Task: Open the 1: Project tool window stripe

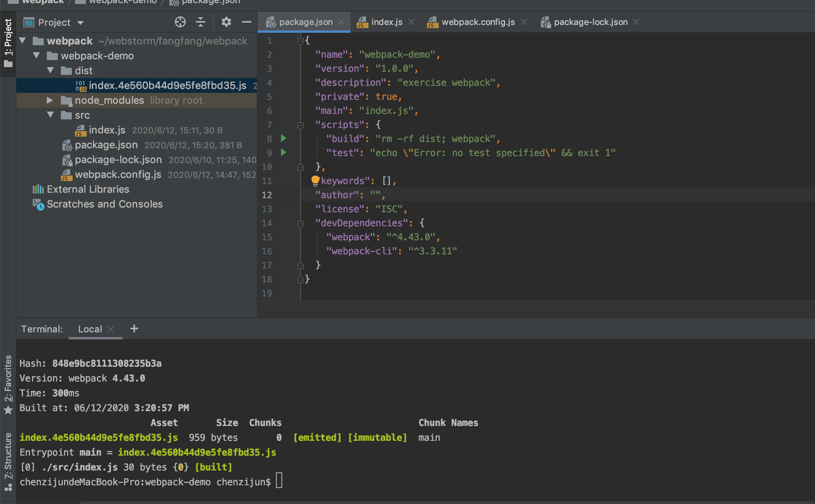Action: tap(8, 43)
